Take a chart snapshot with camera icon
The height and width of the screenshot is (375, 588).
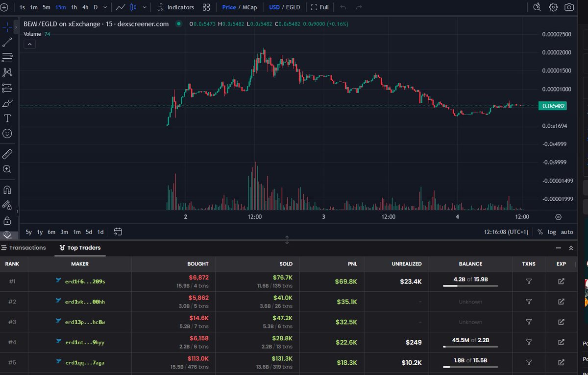(569, 7)
